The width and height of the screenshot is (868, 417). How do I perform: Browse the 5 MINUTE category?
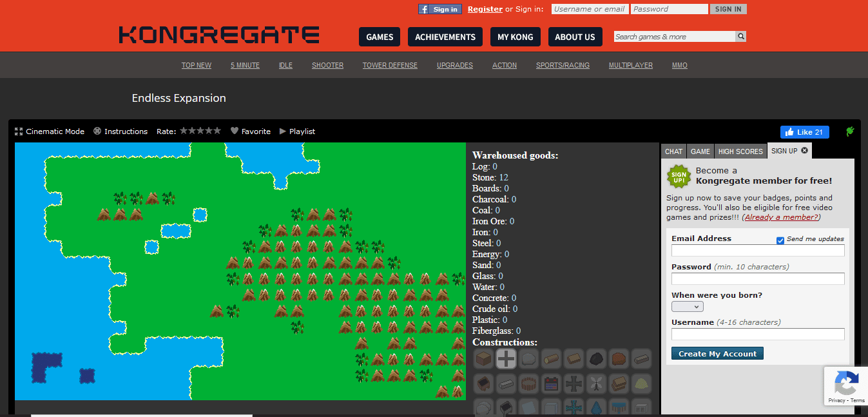[245, 65]
